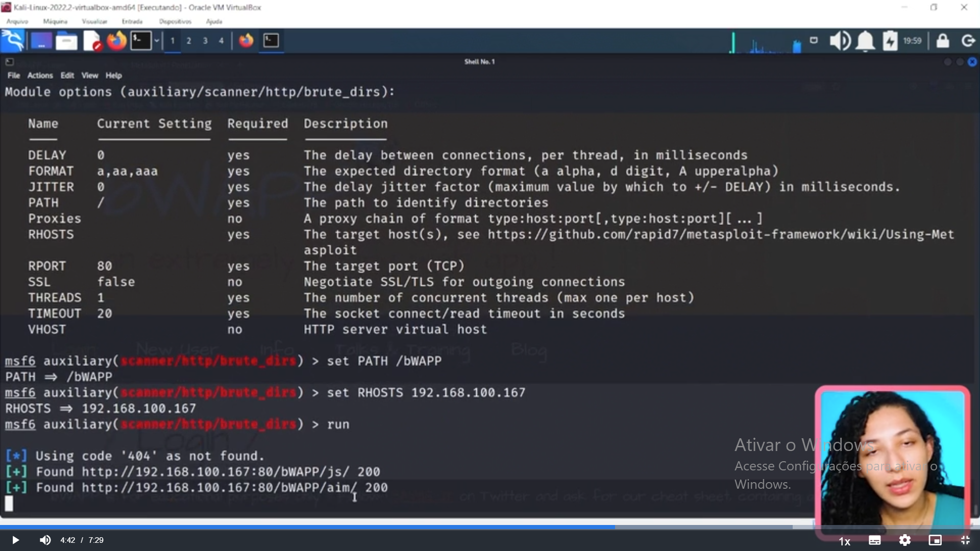Viewport: 980px width, 551px height.
Task: Click the 19:59 panel clock
Action: click(912, 41)
